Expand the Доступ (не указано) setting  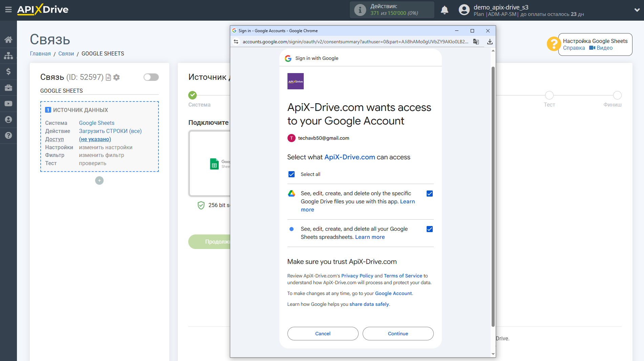pyautogui.click(x=95, y=139)
